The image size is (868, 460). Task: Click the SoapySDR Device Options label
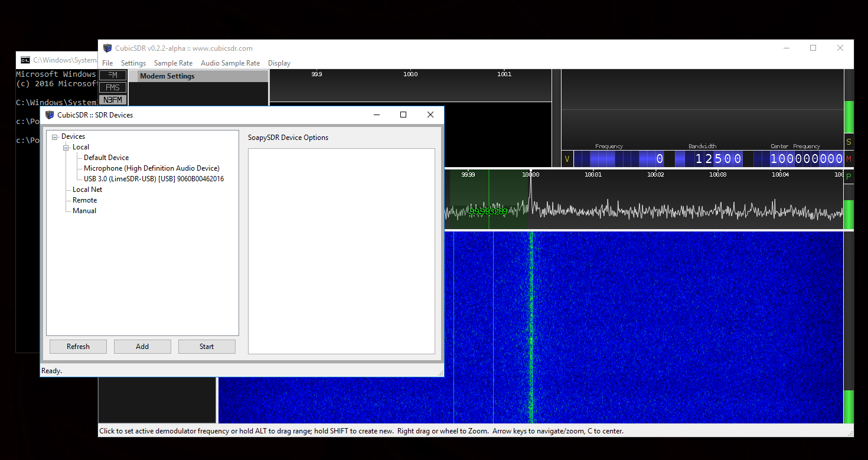pos(288,138)
